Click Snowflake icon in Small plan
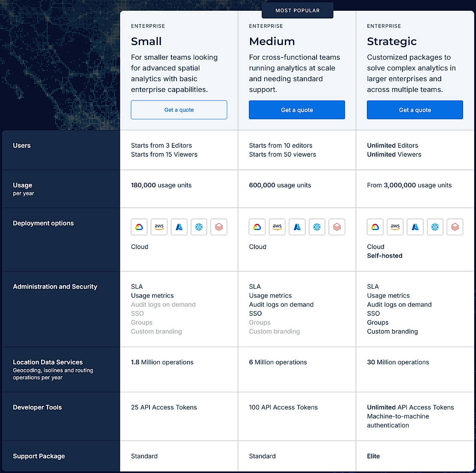This screenshot has height=473, width=476. (x=199, y=227)
